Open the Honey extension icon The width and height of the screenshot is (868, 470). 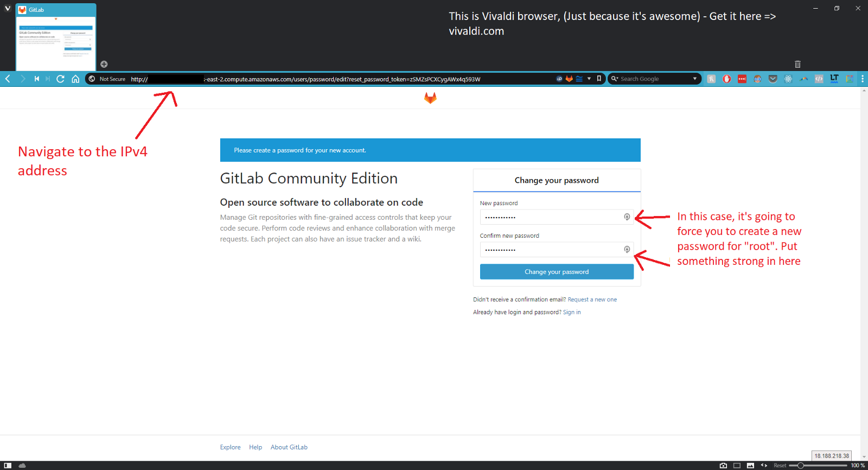pyautogui.click(x=711, y=79)
